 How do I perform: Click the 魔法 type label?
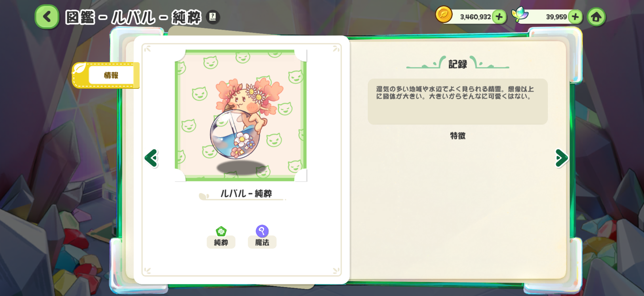(262, 242)
